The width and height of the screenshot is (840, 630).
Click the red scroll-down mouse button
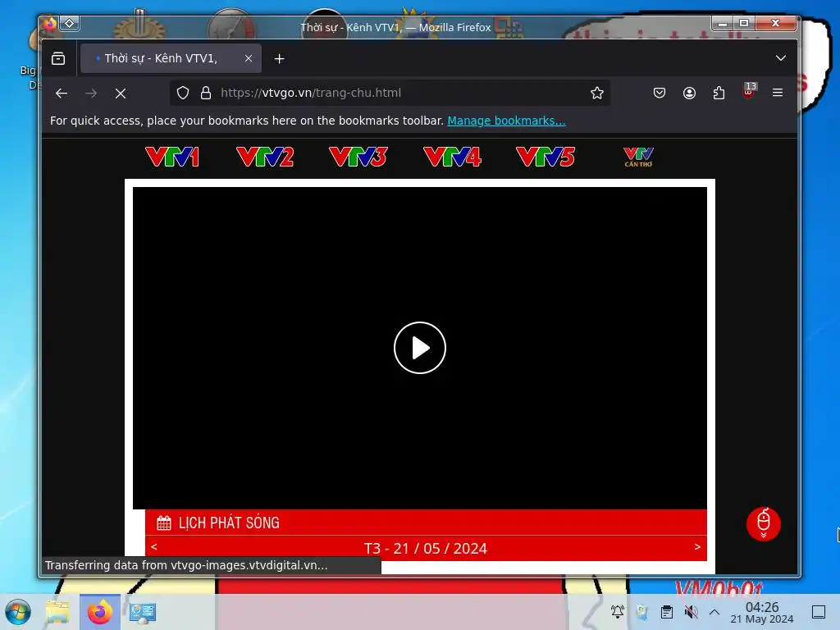[764, 523]
